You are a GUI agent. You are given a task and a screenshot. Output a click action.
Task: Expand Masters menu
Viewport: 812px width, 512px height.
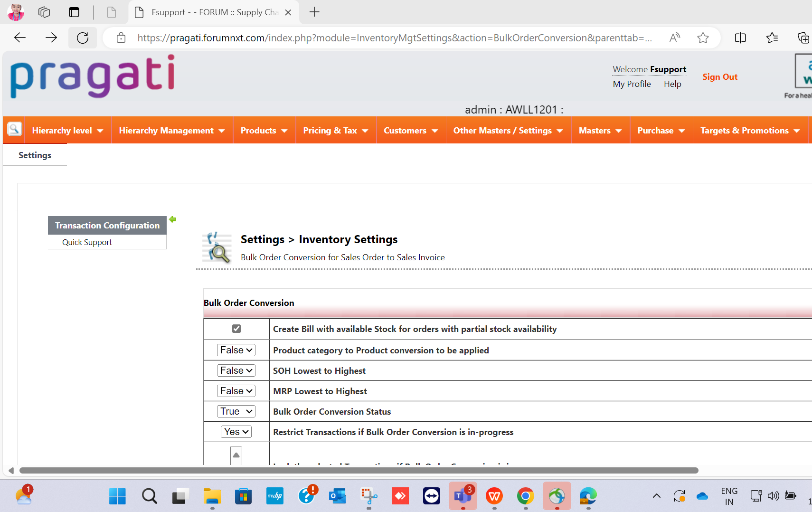tap(600, 131)
